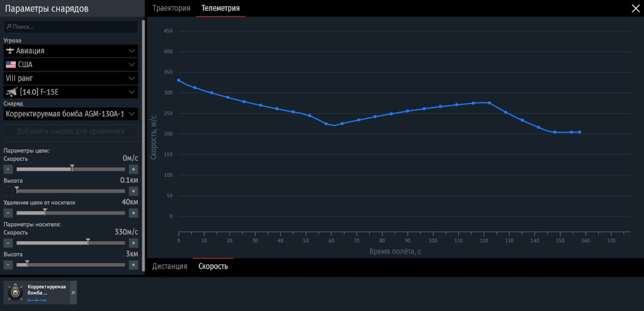
Task: Open the [14.0] F-15E vehicle dropdown
Action: coord(71,92)
